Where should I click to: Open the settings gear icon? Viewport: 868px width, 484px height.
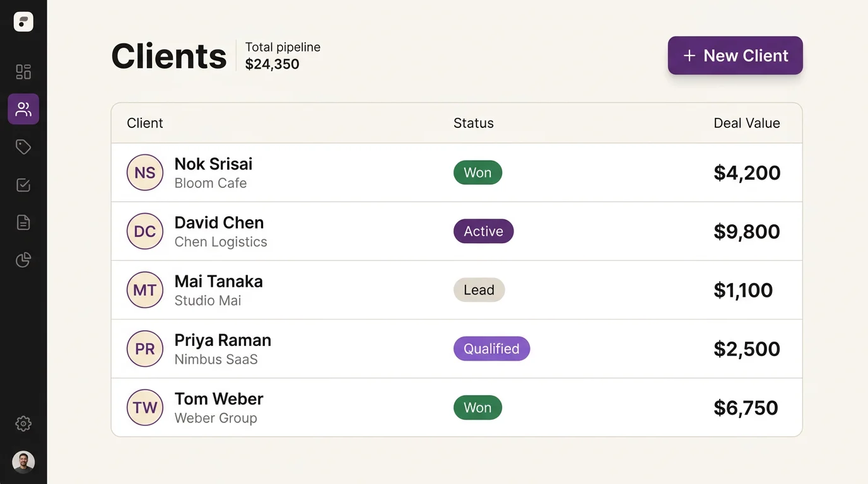pyautogui.click(x=23, y=423)
